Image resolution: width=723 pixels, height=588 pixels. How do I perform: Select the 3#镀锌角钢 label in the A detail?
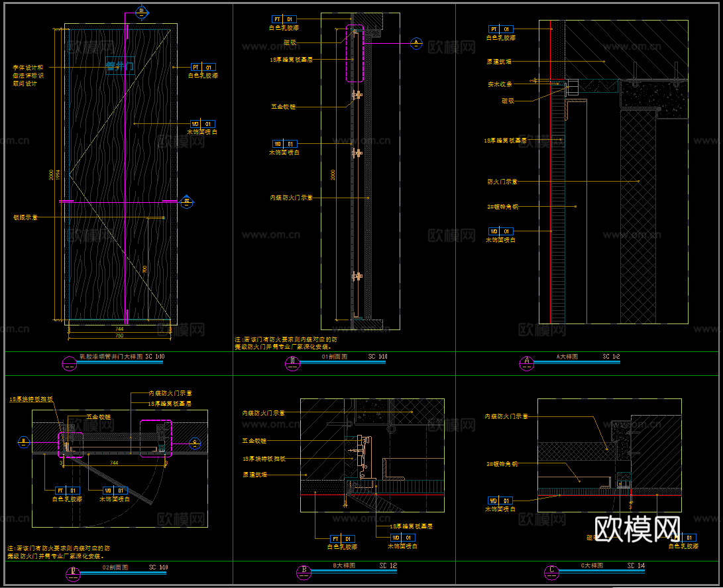point(502,207)
